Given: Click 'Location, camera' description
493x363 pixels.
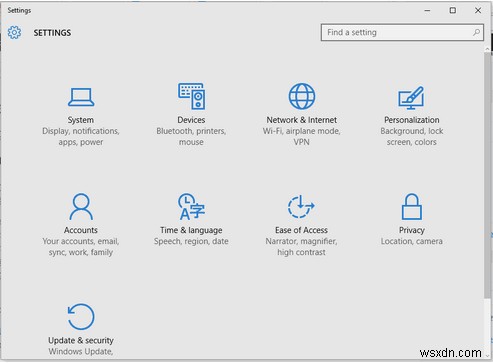Looking at the screenshot, I should (x=412, y=241).
